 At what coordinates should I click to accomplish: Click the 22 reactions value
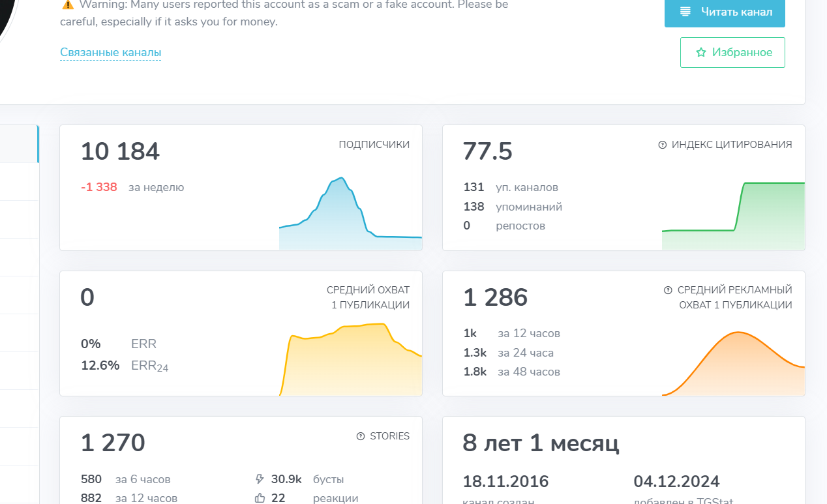278,498
